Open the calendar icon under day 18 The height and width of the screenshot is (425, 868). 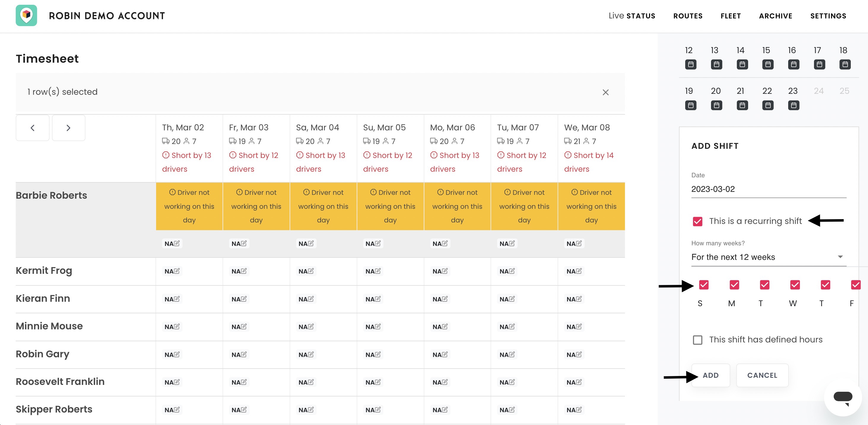(845, 64)
